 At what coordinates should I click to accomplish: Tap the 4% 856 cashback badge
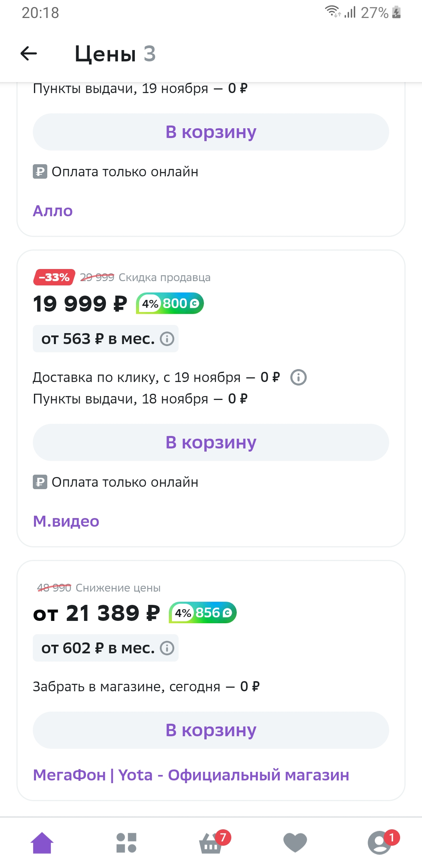point(203,613)
